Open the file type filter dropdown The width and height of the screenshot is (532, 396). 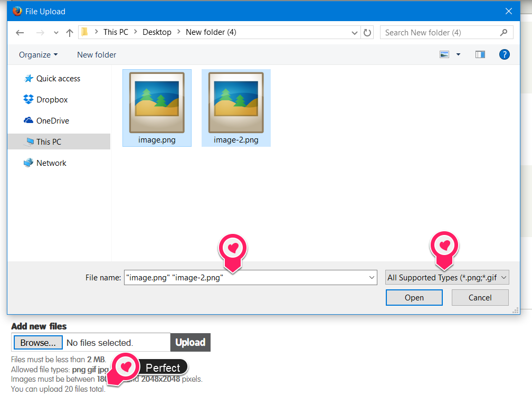point(446,278)
